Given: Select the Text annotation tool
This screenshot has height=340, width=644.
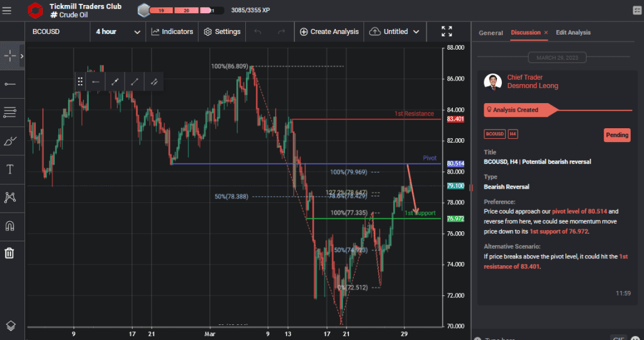Looking at the screenshot, I should click(10, 169).
